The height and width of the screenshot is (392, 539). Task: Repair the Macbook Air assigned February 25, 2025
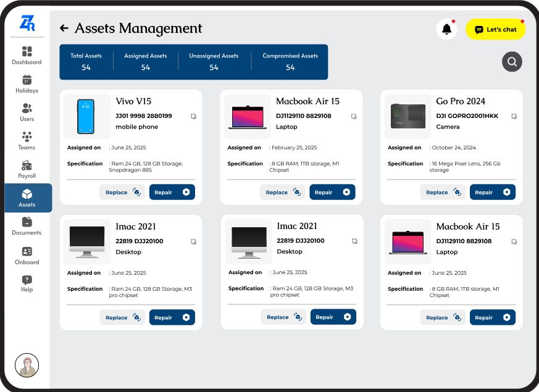click(x=332, y=192)
